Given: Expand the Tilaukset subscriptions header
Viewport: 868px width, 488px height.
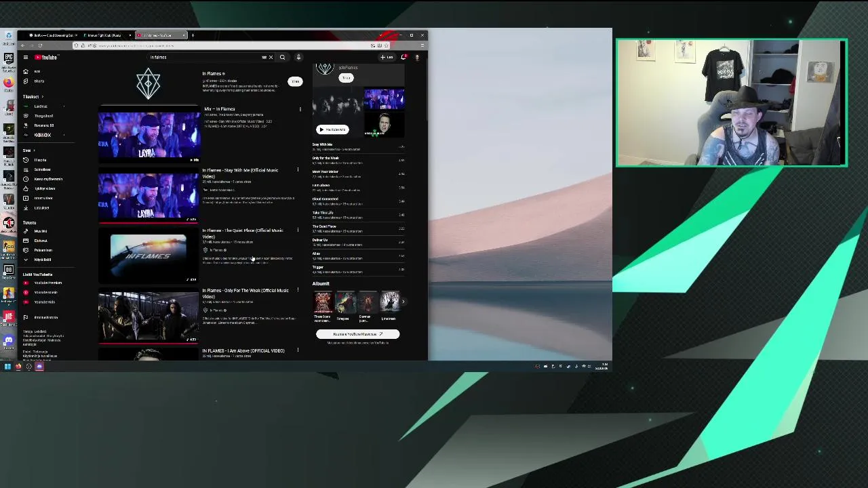Looking at the screenshot, I should (33, 96).
